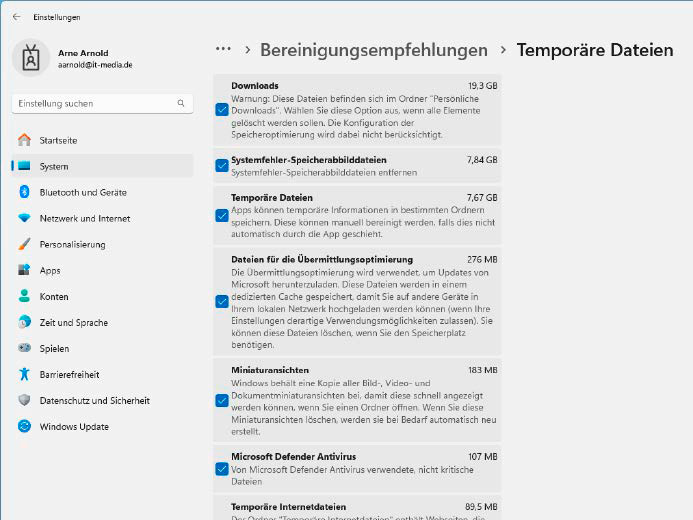Open Konten settings category
Image resolution: width=693 pixels, height=520 pixels.
click(x=103, y=296)
